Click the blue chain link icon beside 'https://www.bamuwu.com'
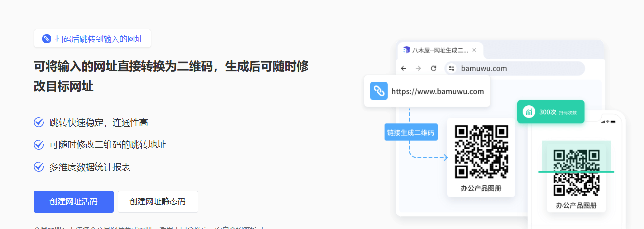 click(x=379, y=91)
